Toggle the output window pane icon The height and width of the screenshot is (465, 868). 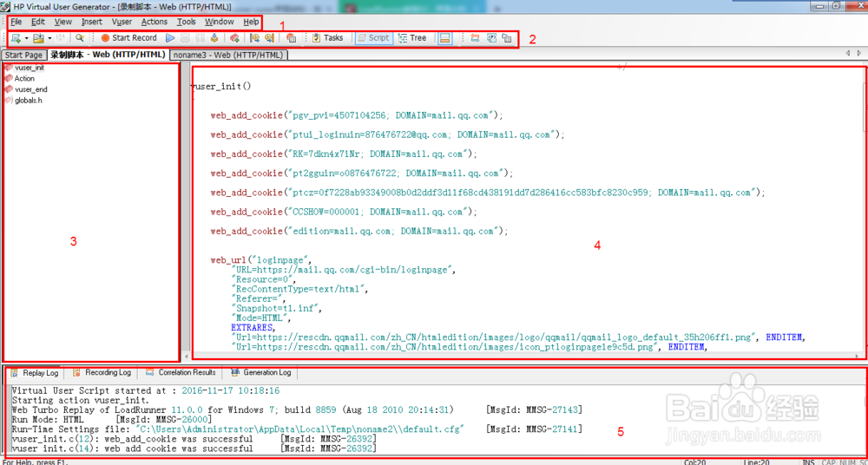[x=444, y=38]
